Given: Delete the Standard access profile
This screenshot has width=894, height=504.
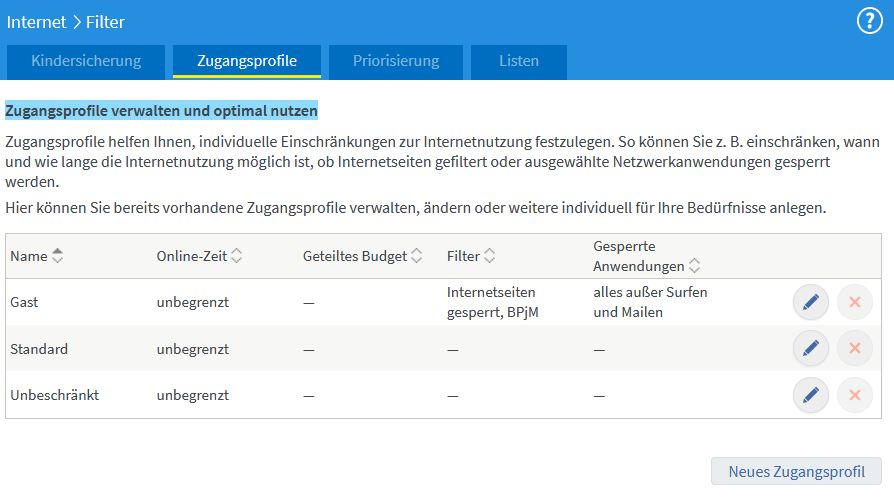Looking at the screenshot, I should (854, 348).
